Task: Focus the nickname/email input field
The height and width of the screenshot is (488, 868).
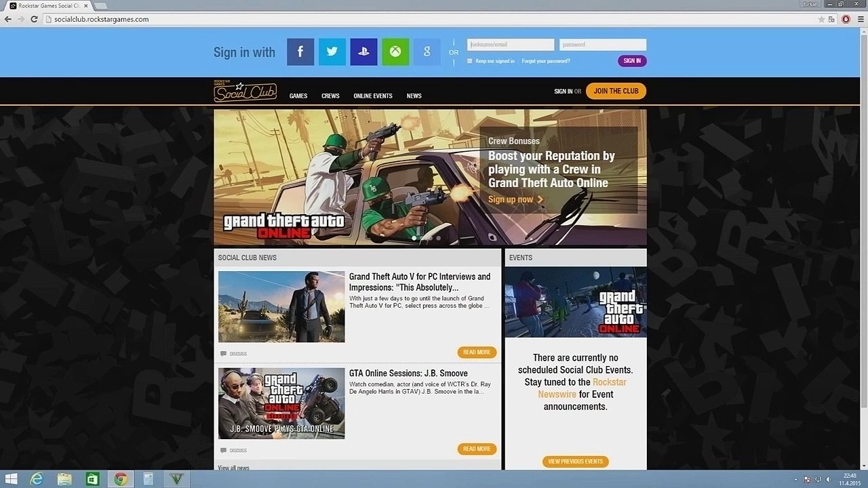Action: click(511, 45)
